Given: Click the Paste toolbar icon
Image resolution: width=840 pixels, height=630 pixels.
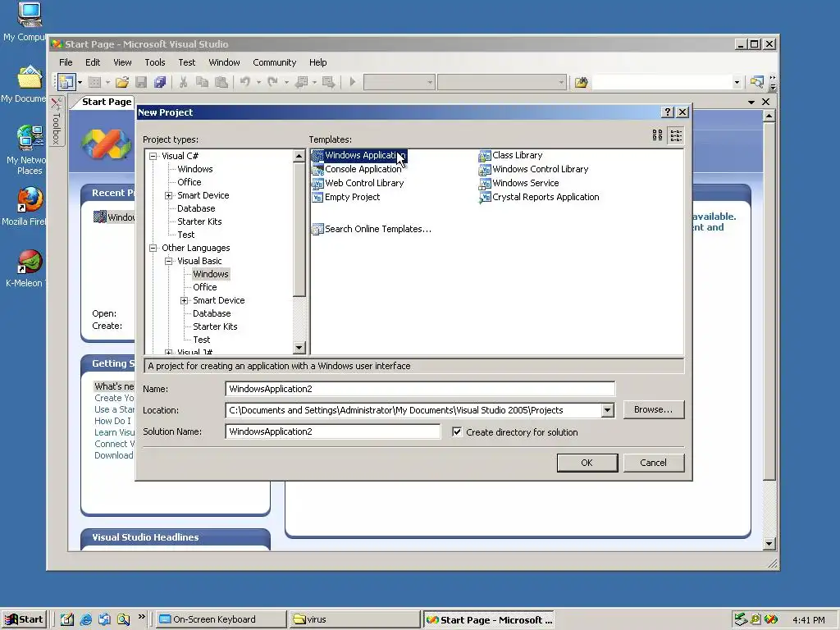Looking at the screenshot, I should click(221, 82).
